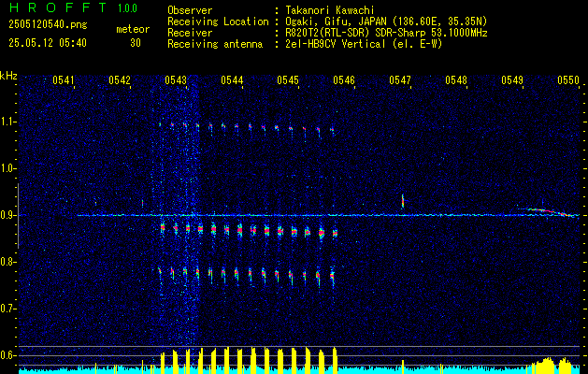The height and width of the screenshot is (374, 588).
Task: Click the Receiver R820T2 SDR-Sharp text
Action: 386,33
